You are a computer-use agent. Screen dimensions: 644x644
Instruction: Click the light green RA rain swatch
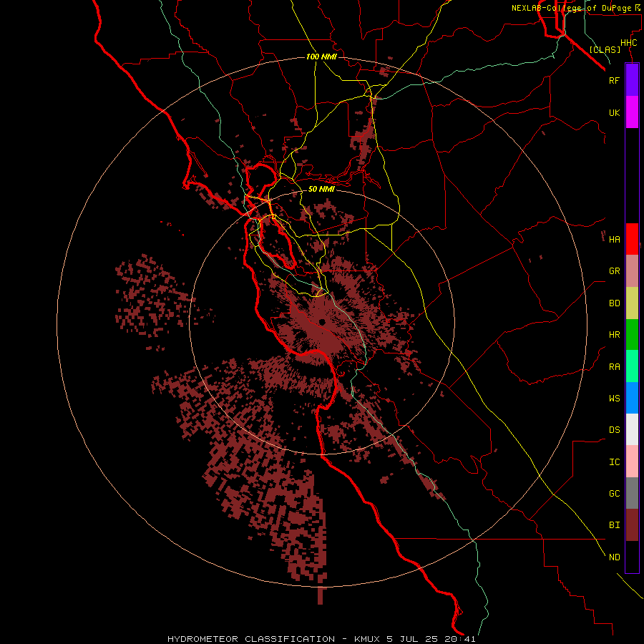pyautogui.click(x=632, y=366)
